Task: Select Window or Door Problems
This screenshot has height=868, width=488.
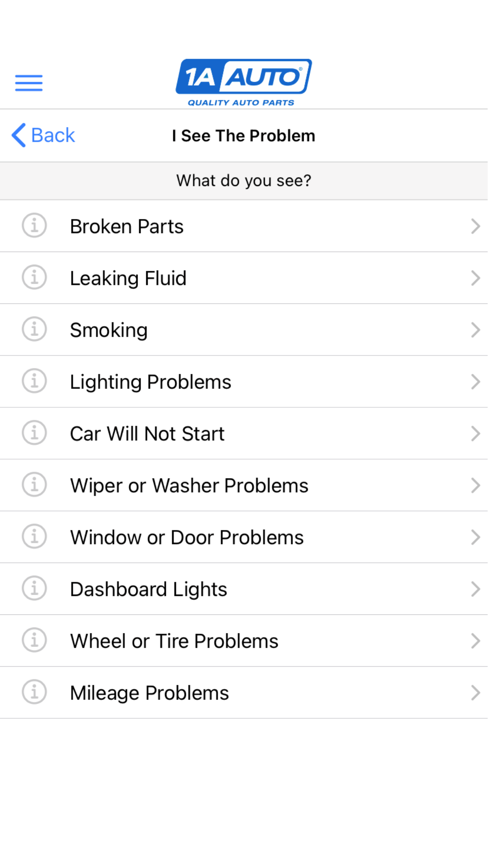Action: [187, 537]
